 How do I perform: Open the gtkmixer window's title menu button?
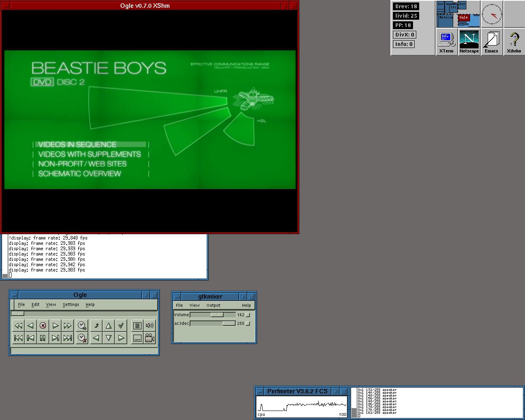point(177,297)
